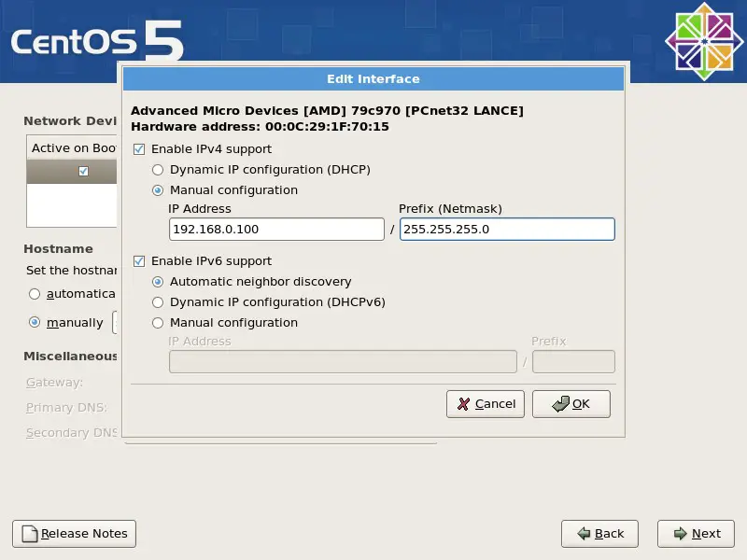Screen dimensions: 747x560
Task: Click the CentOS logo emblem
Action: tap(704, 41)
